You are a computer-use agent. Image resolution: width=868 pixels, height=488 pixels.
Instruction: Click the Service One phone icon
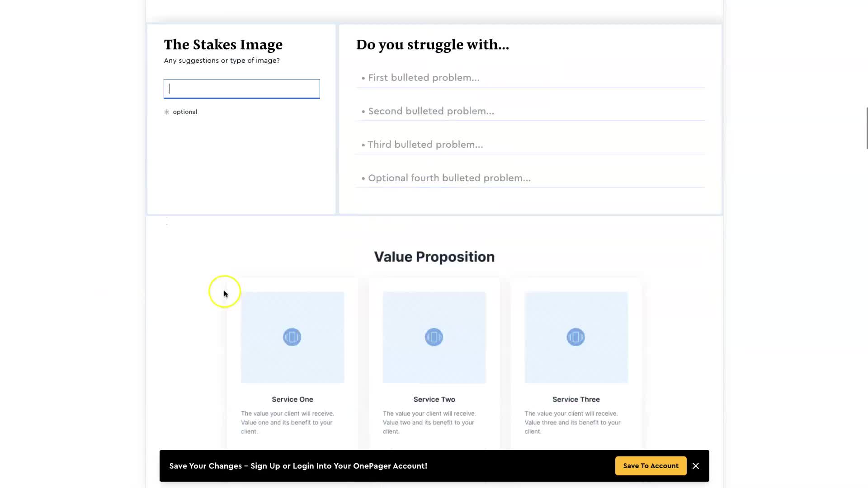[x=292, y=337]
